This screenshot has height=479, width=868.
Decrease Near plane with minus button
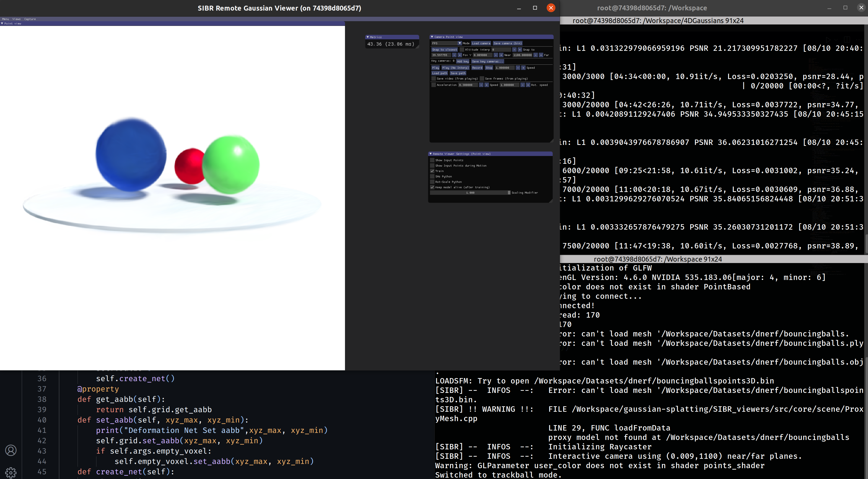click(x=496, y=55)
